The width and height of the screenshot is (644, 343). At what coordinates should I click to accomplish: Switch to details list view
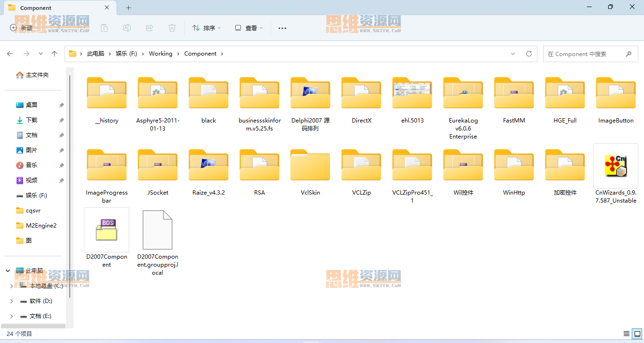click(627, 334)
